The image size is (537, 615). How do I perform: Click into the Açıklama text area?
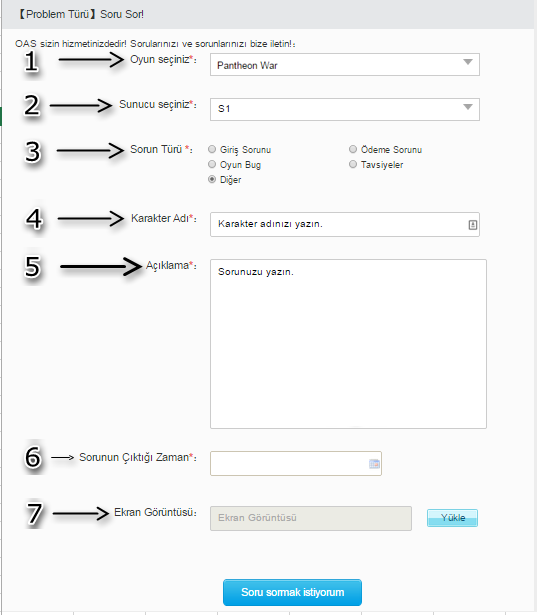pyautogui.click(x=348, y=344)
